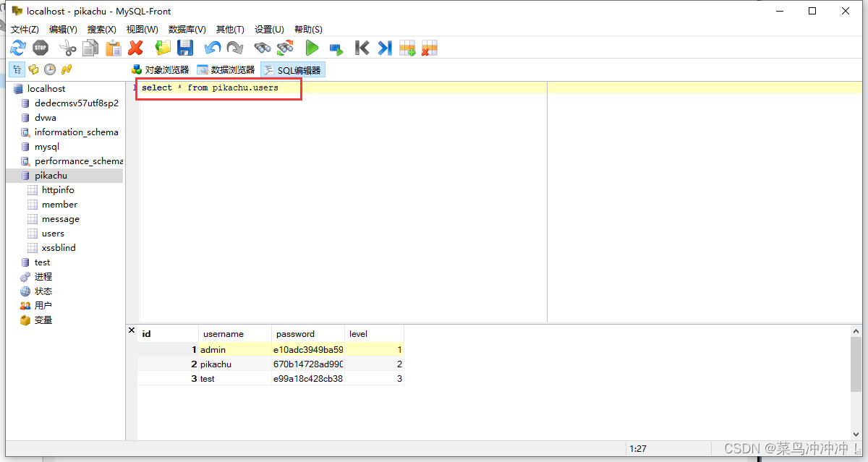
Task: Click the Undo arrow icon
Action: (x=213, y=48)
